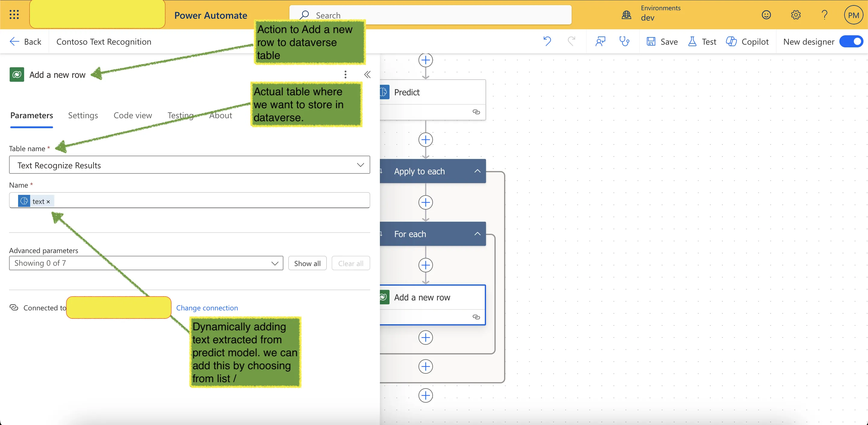Click the bottom-most plus button in the flow
The image size is (868, 425).
(x=426, y=396)
